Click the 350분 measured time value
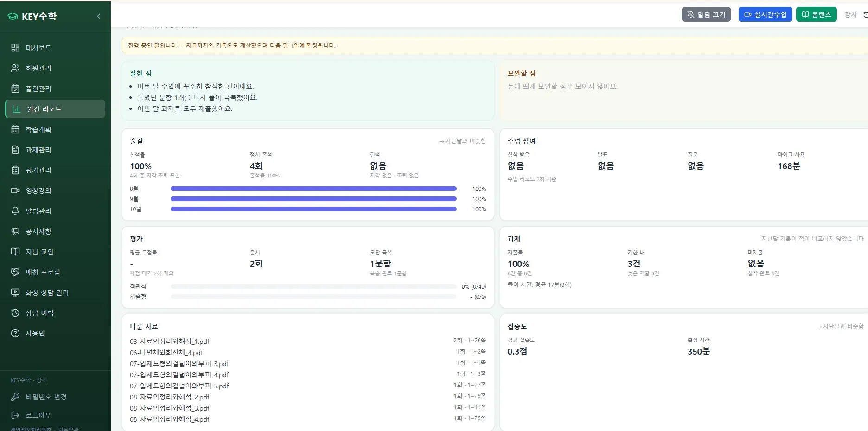The height and width of the screenshot is (431, 868). [699, 351]
